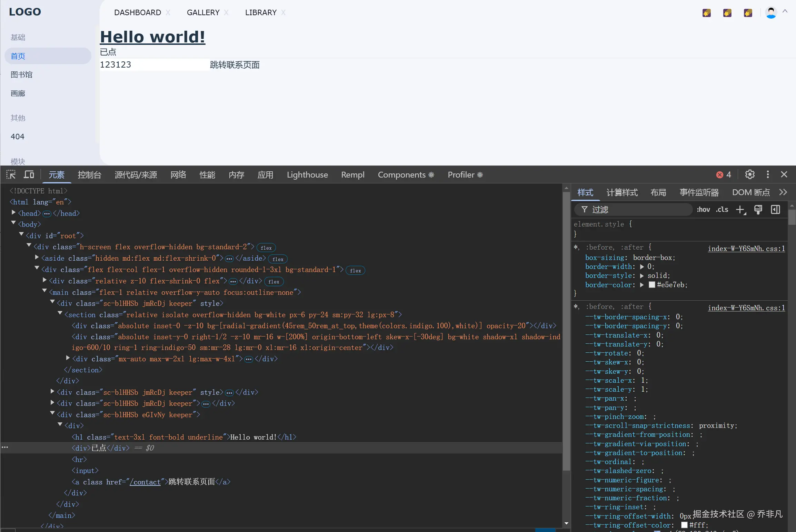Click the red error count badge
Image resolution: width=796 pixels, height=532 pixels.
coord(723,175)
